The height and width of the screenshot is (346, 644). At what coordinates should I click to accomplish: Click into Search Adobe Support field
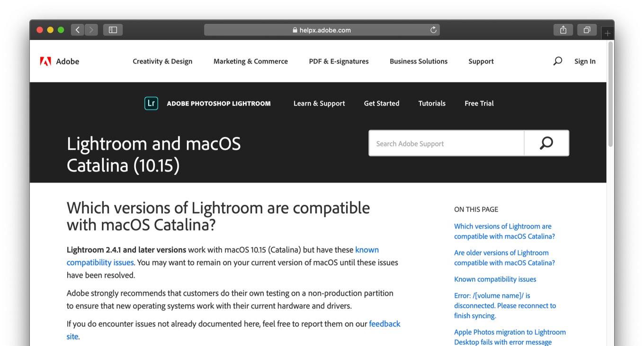(x=447, y=143)
